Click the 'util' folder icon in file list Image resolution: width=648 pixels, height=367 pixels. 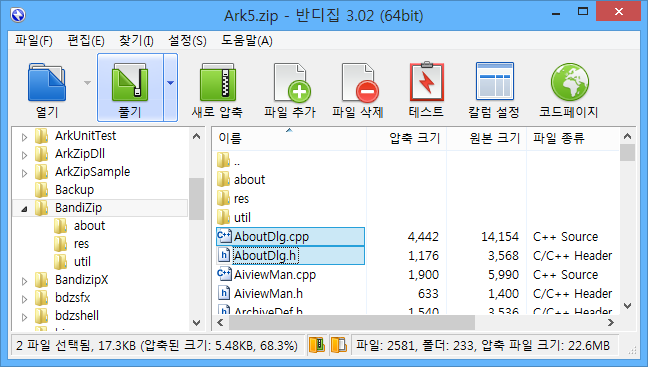tap(224, 217)
